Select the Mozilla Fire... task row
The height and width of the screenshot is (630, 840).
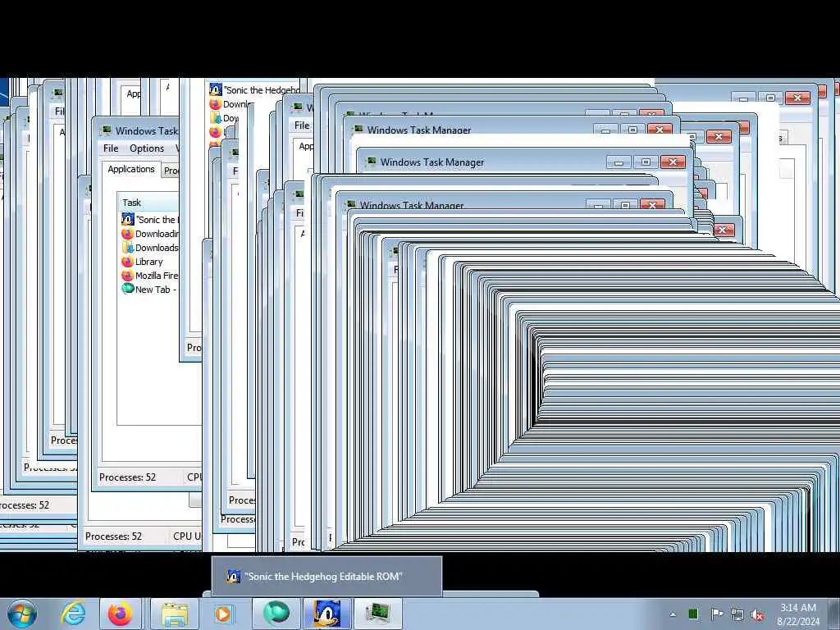tap(149, 276)
